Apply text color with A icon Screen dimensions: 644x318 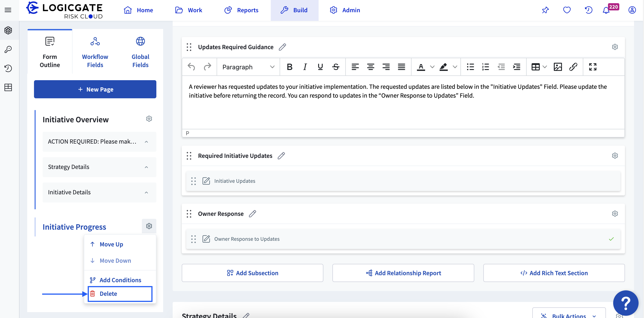coord(421,67)
